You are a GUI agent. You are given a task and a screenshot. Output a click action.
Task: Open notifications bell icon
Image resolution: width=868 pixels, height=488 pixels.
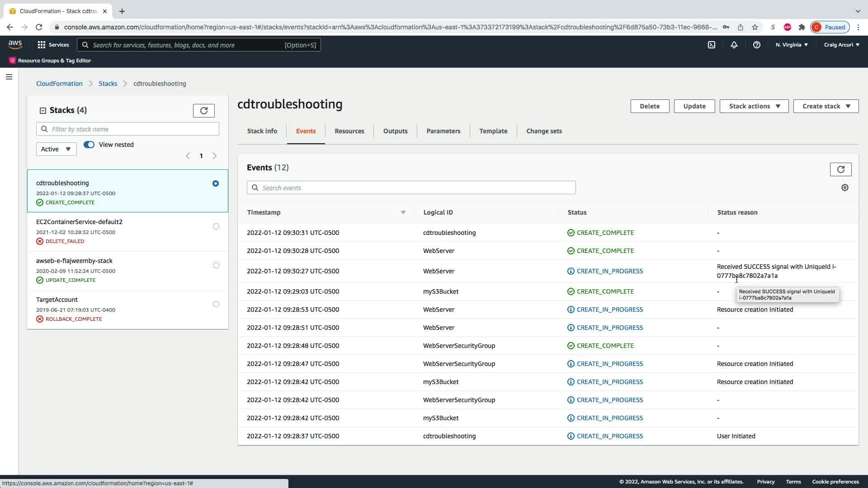734,45
